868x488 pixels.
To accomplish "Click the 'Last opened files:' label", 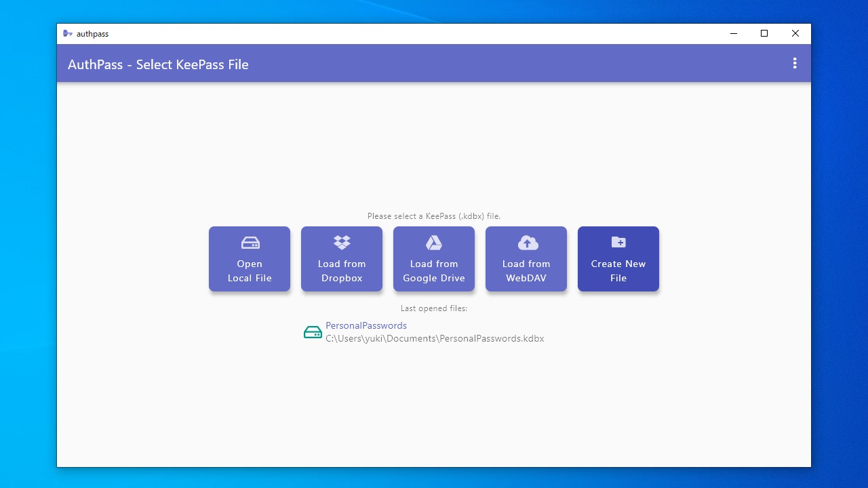I will [x=434, y=308].
